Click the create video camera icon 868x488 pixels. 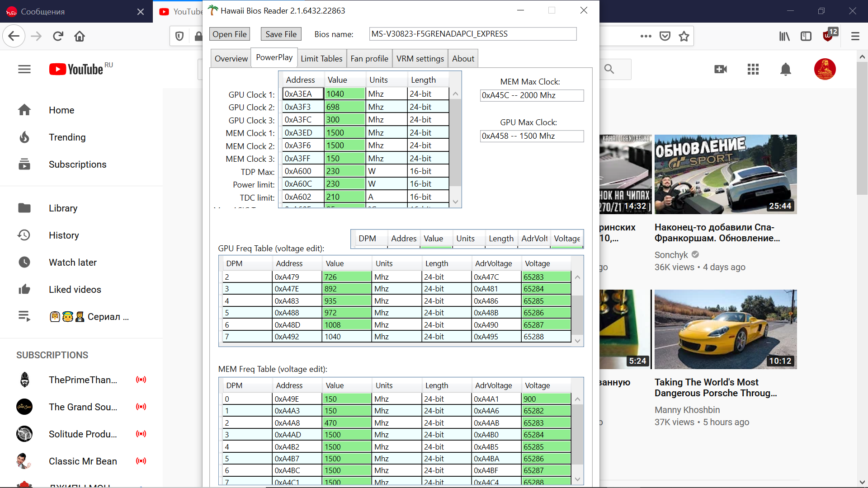click(x=721, y=69)
